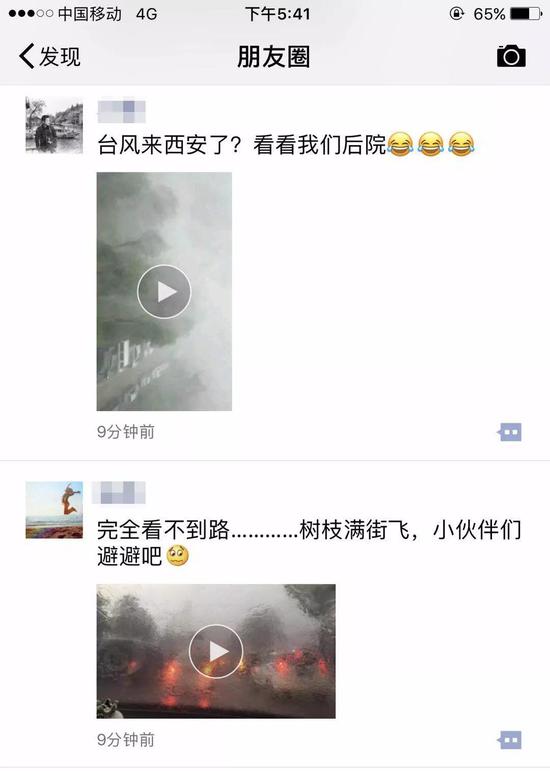Screen dimensions: 550x771
Task: Open comment menu on second post
Action: click(x=509, y=740)
